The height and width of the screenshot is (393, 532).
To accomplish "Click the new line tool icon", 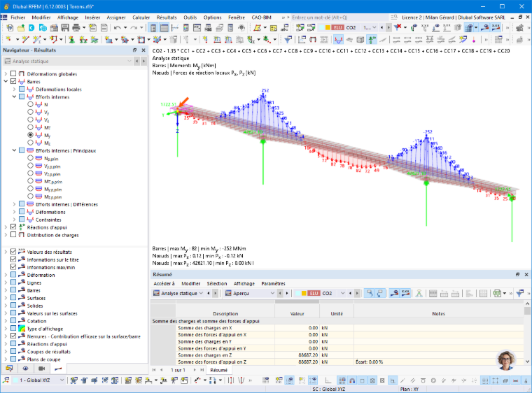I will (x=25, y=40).
